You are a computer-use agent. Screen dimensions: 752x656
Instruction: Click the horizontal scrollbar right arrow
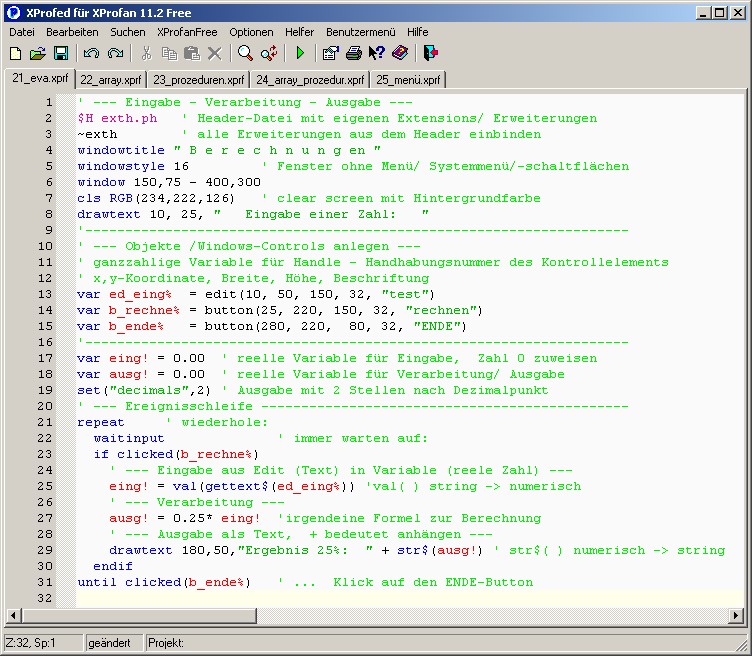[737, 615]
